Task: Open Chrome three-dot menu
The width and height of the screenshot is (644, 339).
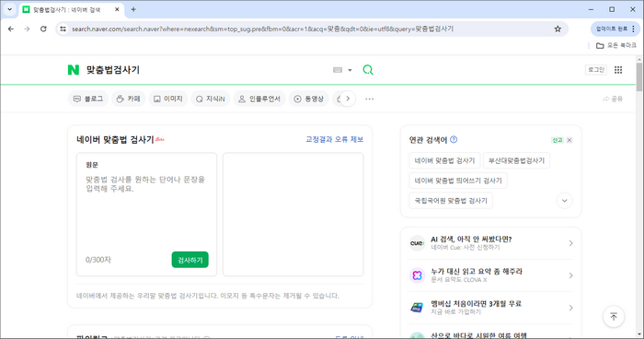Action: 633,29
